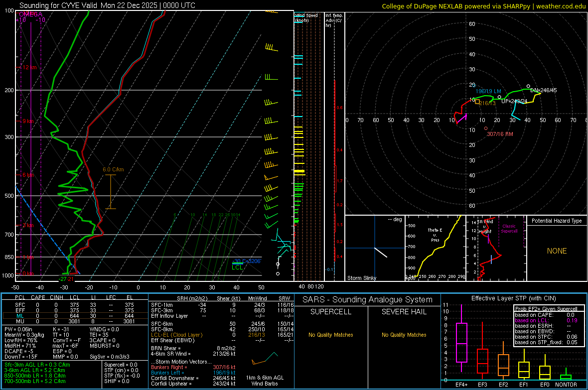Select the MU parcel row
Image resolution: width=588 pixels, height=390 pixels.
(x=75, y=321)
